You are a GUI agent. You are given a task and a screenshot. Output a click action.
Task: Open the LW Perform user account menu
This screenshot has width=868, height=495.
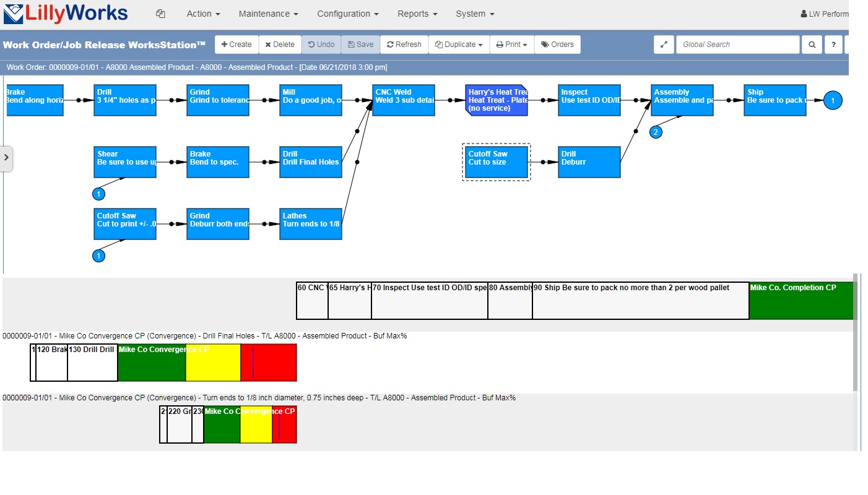(824, 14)
